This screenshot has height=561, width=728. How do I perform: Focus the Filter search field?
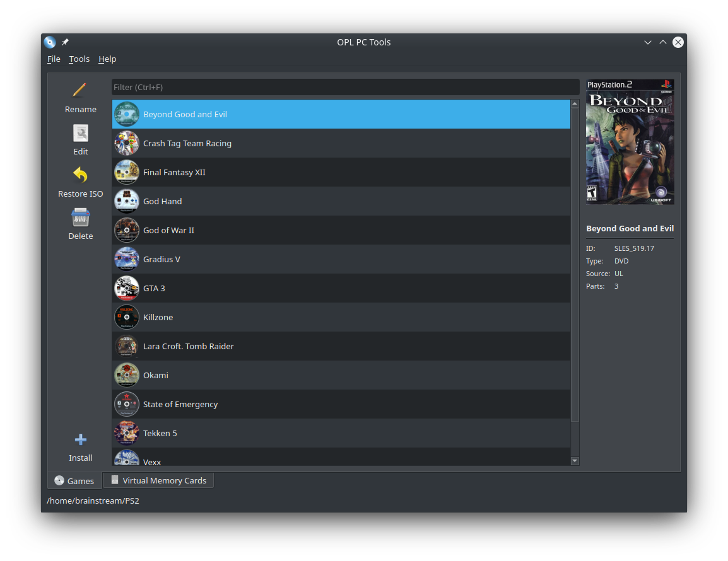[x=346, y=87]
